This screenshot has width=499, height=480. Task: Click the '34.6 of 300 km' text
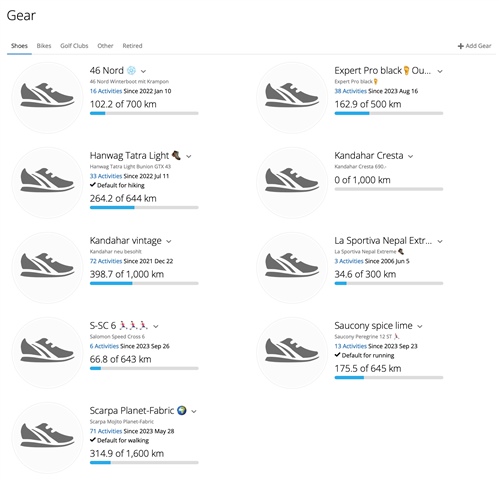[x=365, y=274]
